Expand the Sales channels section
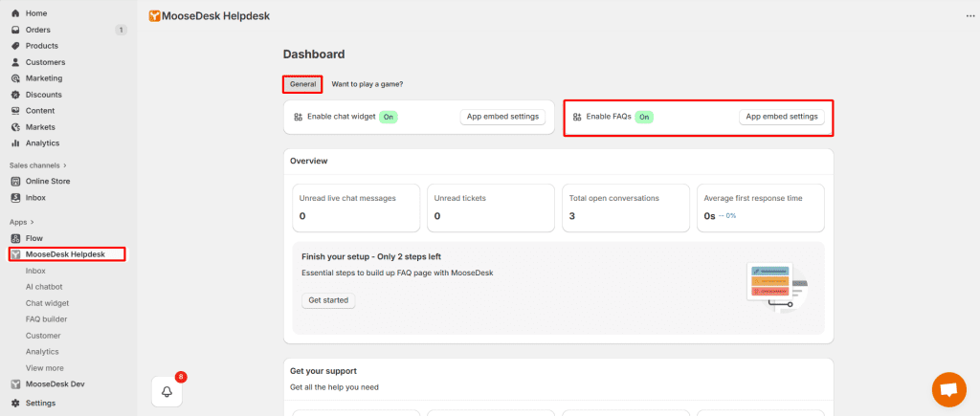The height and width of the screenshot is (416, 980). (x=37, y=165)
